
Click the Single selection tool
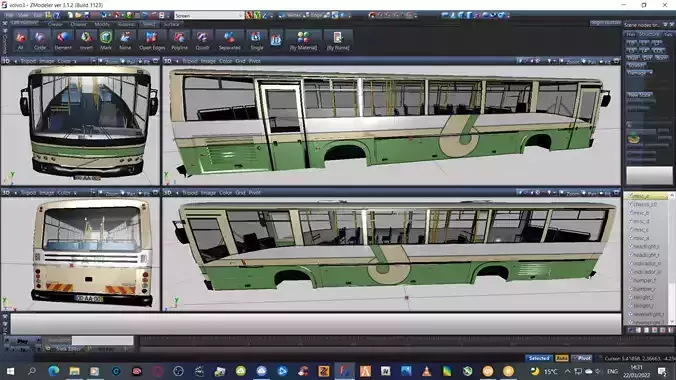(x=257, y=41)
